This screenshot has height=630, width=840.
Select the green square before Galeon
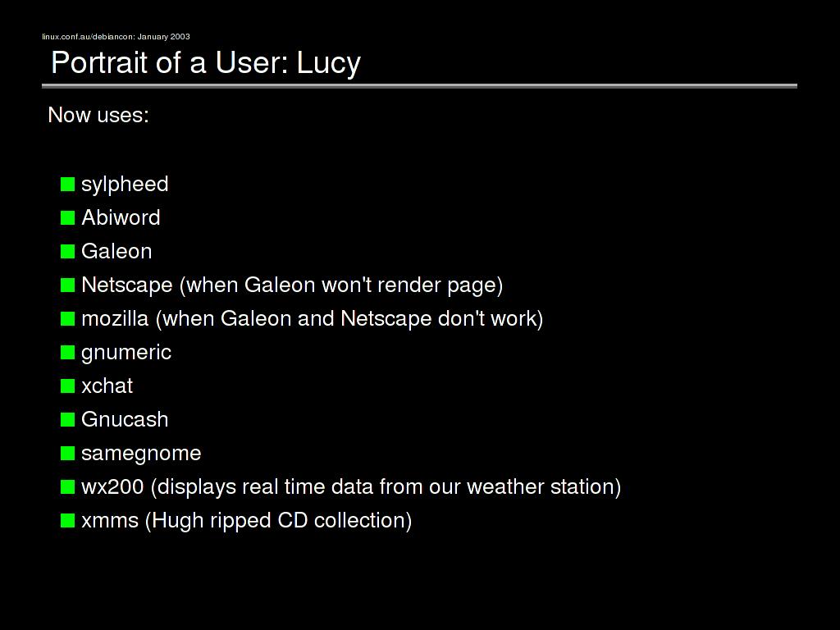click(67, 251)
